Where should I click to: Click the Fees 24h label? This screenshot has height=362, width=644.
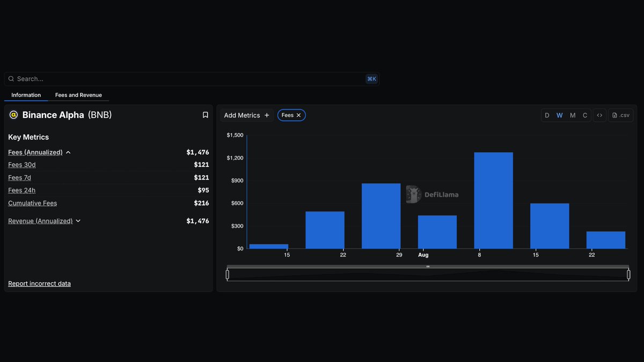point(22,190)
